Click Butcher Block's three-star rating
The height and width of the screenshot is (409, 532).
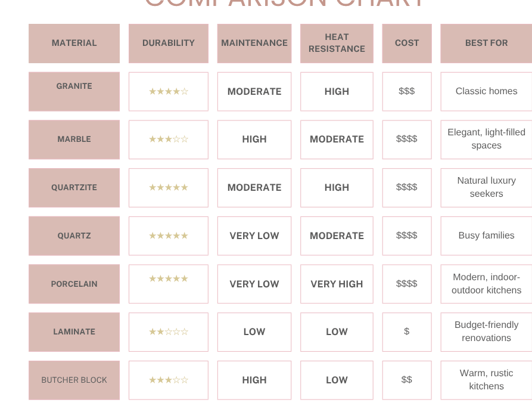[x=168, y=380]
